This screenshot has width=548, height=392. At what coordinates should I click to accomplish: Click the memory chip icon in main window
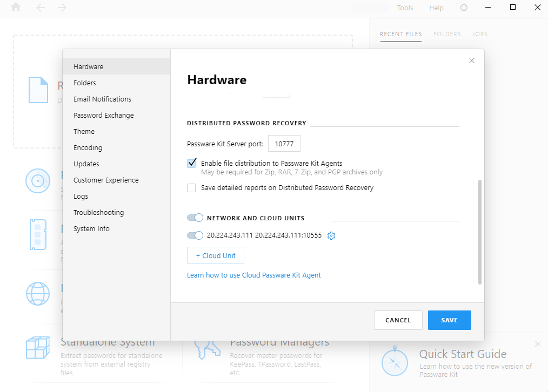pos(38,234)
